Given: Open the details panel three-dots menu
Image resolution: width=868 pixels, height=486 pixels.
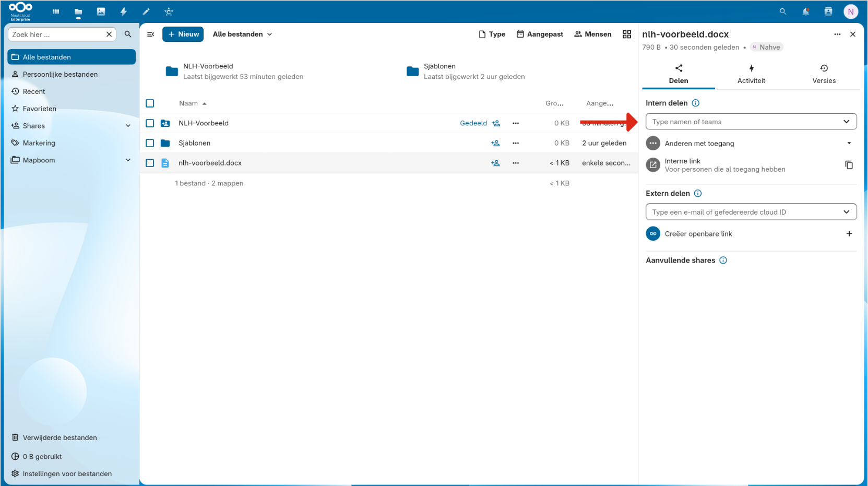Looking at the screenshot, I should click(837, 34).
